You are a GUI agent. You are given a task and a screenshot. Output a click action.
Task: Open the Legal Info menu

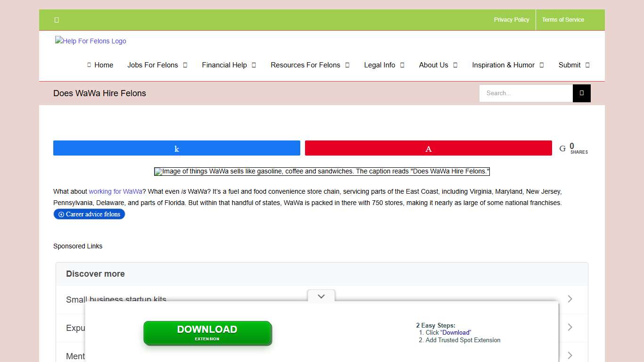pos(384,65)
